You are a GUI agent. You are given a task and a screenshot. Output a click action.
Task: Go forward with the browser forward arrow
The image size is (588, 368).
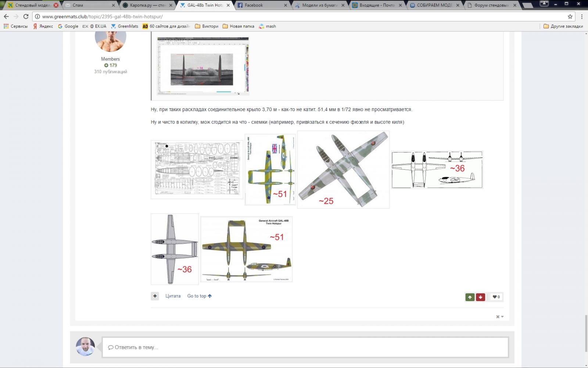16,17
